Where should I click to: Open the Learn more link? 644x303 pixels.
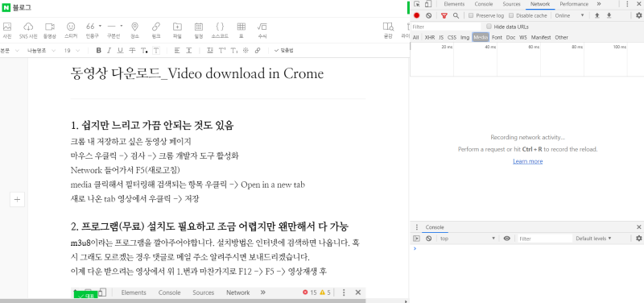528,161
